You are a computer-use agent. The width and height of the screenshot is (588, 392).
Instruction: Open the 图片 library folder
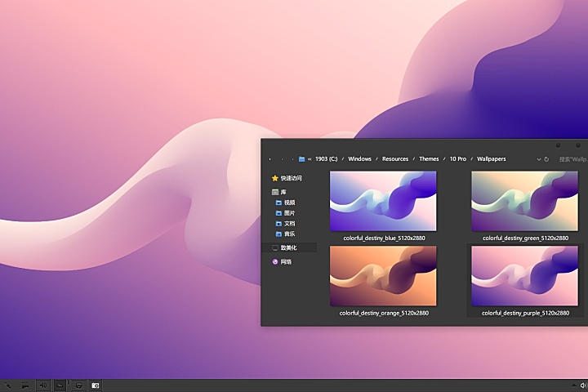[x=289, y=213]
